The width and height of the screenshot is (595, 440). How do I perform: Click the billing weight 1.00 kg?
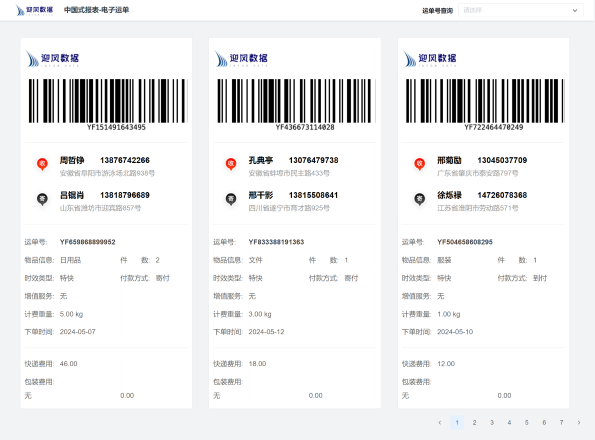pyautogui.click(x=449, y=314)
